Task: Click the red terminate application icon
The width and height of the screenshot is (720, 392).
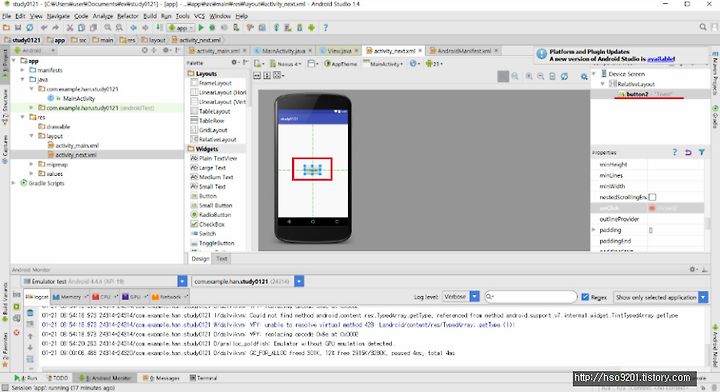Action: (17, 332)
